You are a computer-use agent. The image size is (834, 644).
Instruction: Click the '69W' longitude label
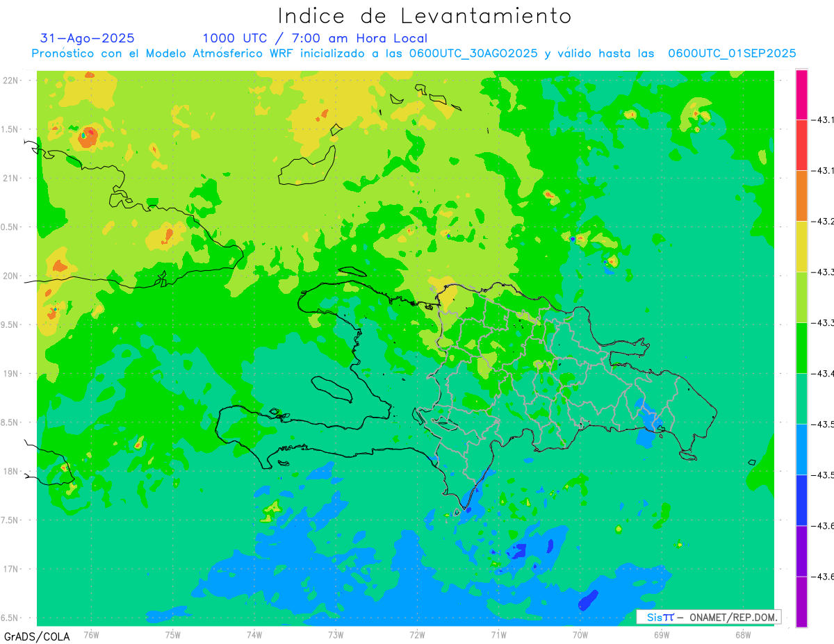(662, 634)
